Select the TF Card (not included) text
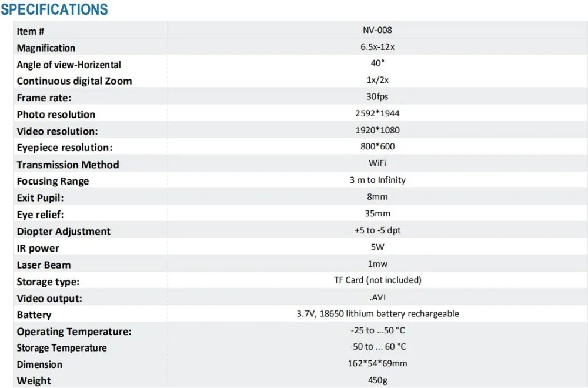This screenshot has width=588, height=388. click(377, 280)
